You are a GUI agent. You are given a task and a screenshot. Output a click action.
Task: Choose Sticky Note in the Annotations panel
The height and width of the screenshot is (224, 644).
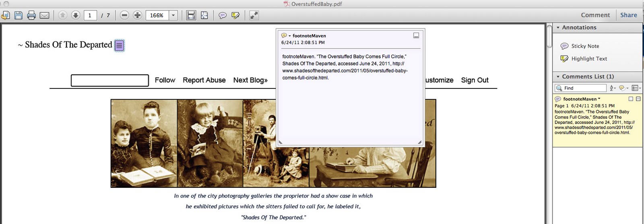click(580, 46)
